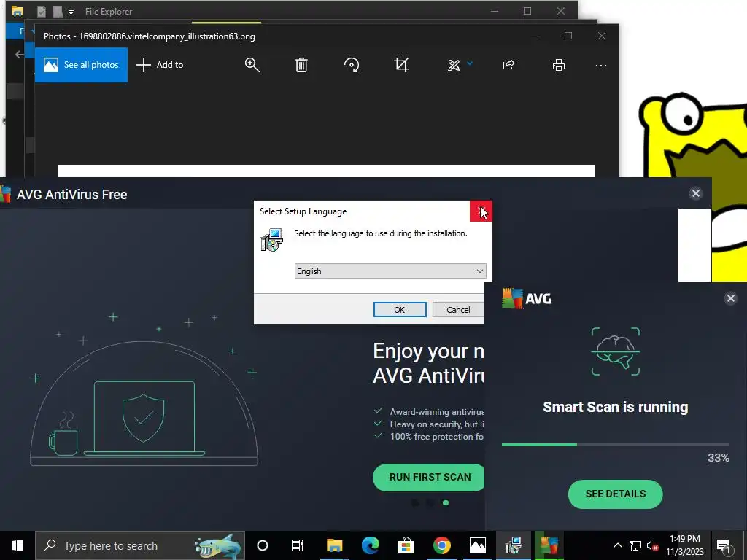The image size is (747, 560).
Task: Delete the photo with trash icon
Action: (301, 65)
